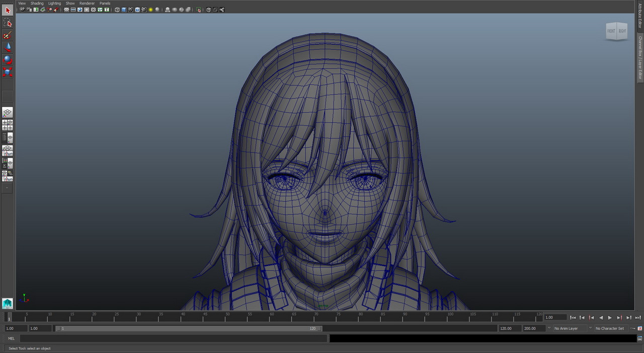
Task: Choose the Paint Selection brush tool
Action: (8, 35)
